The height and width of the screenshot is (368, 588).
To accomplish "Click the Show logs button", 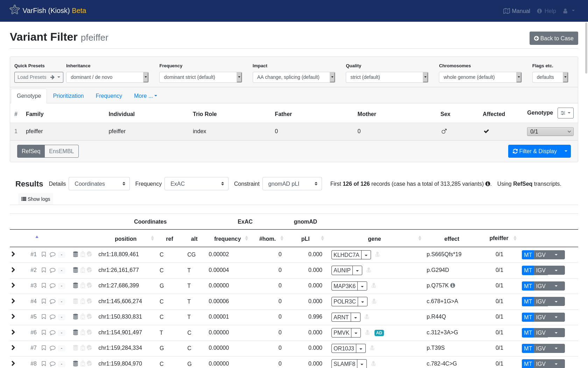I will point(36,199).
